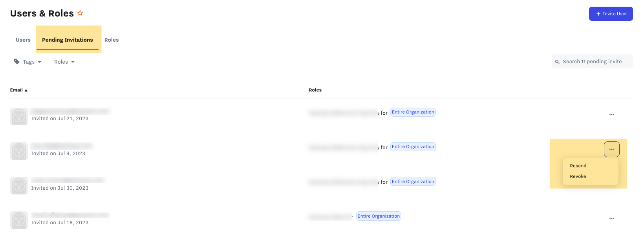
Task: Click the avatar of the Jul 16 invitee
Action: (19, 220)
